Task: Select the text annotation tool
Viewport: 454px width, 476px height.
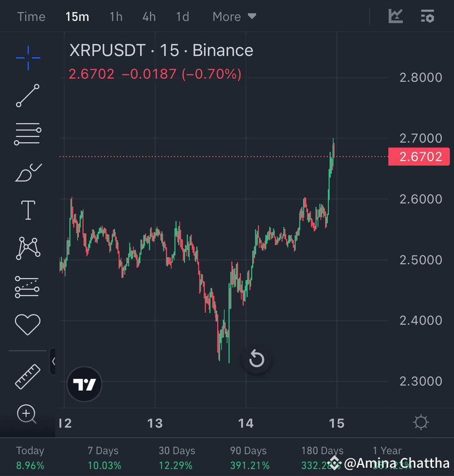Action: 27,209
